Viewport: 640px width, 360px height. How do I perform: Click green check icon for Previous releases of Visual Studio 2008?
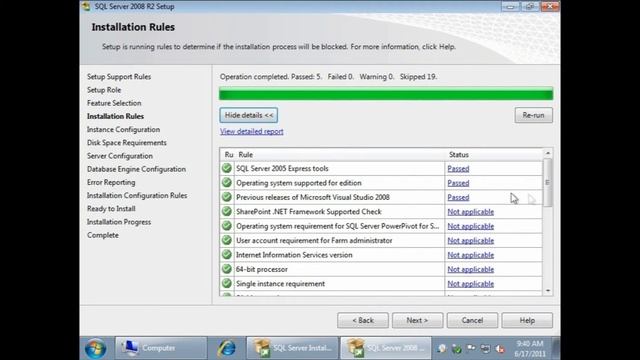tap(227, 197)
